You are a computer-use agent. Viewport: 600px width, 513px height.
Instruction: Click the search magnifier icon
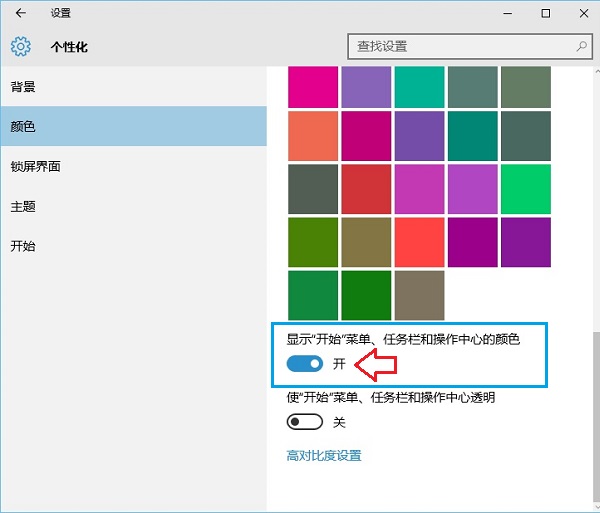580,46
